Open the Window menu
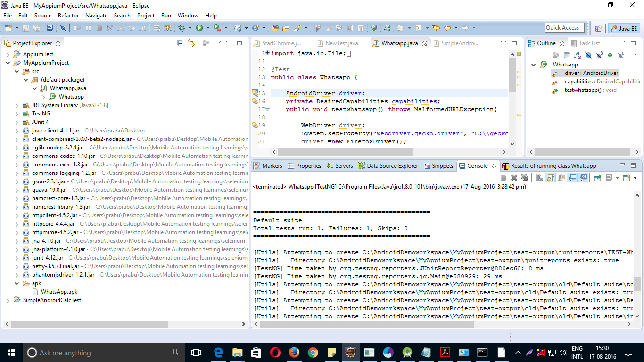Screen dimensions: 644x362 pyautogui.click(x=188, y=15)
